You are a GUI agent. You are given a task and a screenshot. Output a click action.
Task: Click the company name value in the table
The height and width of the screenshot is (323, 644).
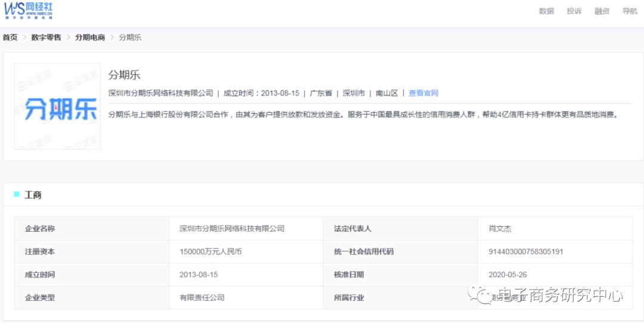click(232, 229)
